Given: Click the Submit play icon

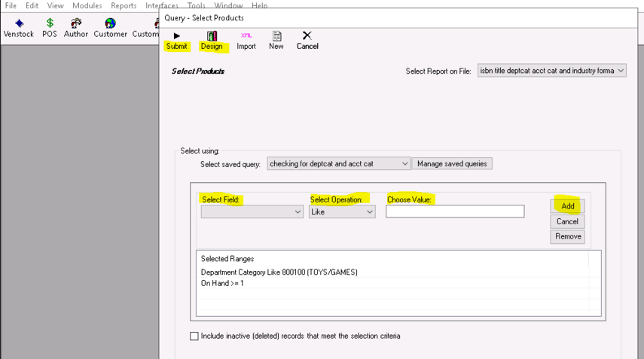Looking at the screenshot, I should tap(176, 36).
